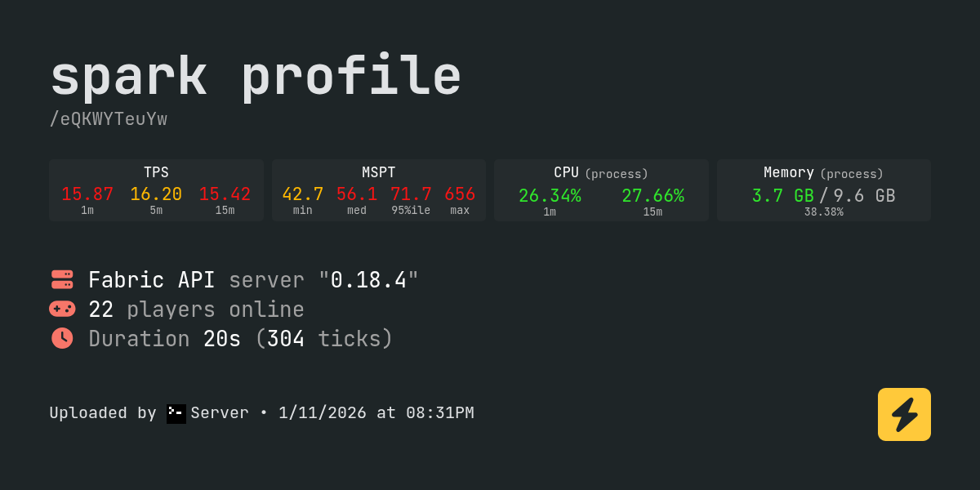Viewport: 980px width, 490px height.
Task: Click the 15m CPU process value 27.66%
Action: 653,196
